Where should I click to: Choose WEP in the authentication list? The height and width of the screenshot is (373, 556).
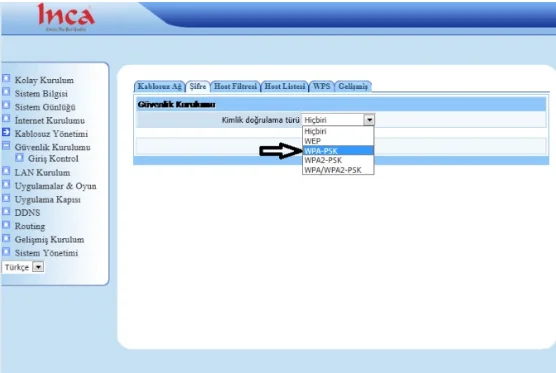coord(338,141)
